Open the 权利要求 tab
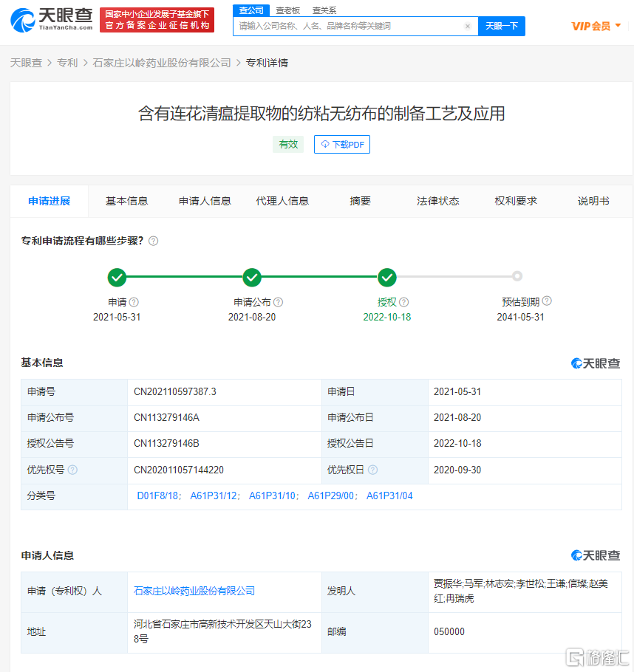Screen dimensions: 634x672 tap(516, 201)
